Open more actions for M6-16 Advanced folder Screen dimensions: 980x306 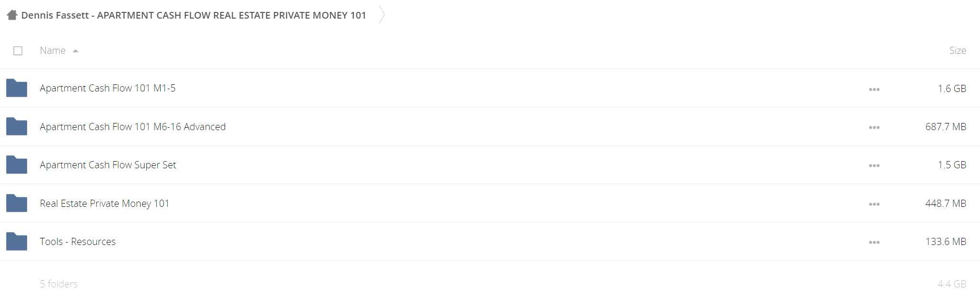coord(874,127)
